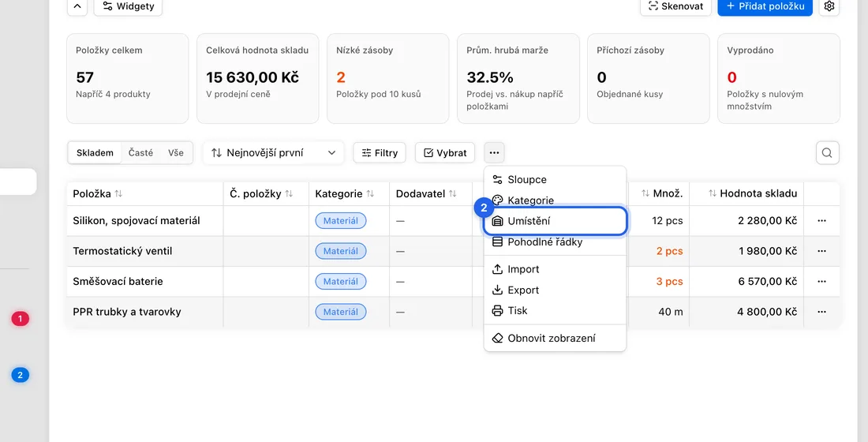868x442 pixels.
Task: Click the 2 280,00 Kč stock value
Action: tap(767, 221)
